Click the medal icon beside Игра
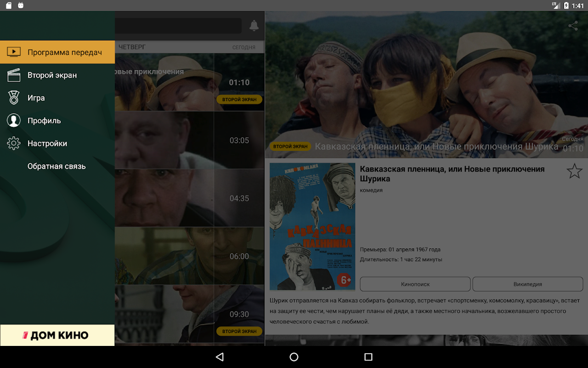 point(14,98)
